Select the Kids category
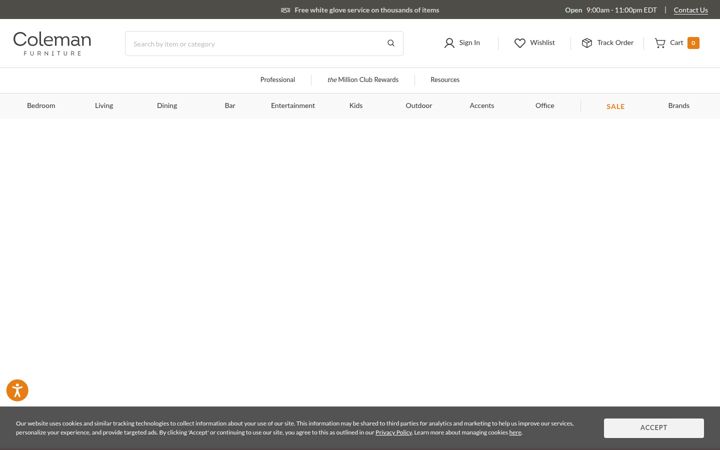Screen dimensions: 720x450 click(355, 106)
